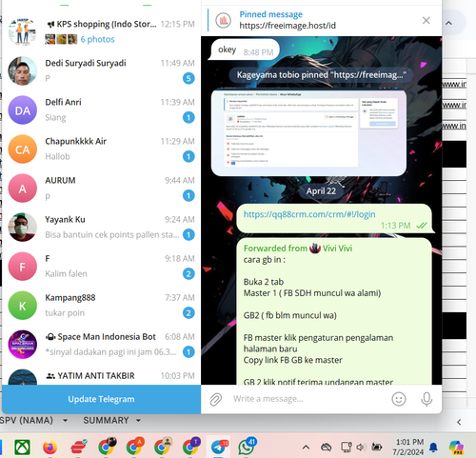This screenshot has height=458, width=476.
Task: Open the clock showing 1:01 PM
Action: coord(409,447)
